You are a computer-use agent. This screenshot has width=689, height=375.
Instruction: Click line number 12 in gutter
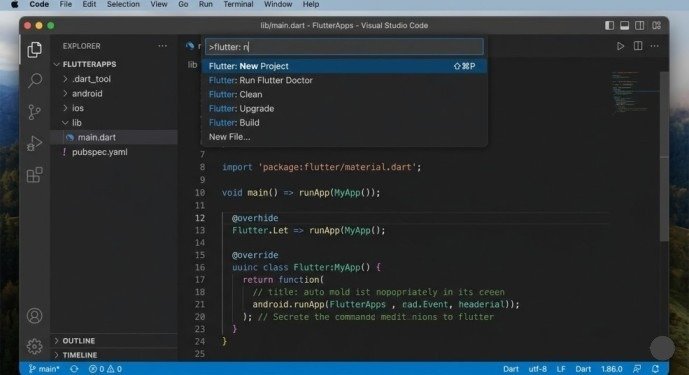[x=199, y=218]
